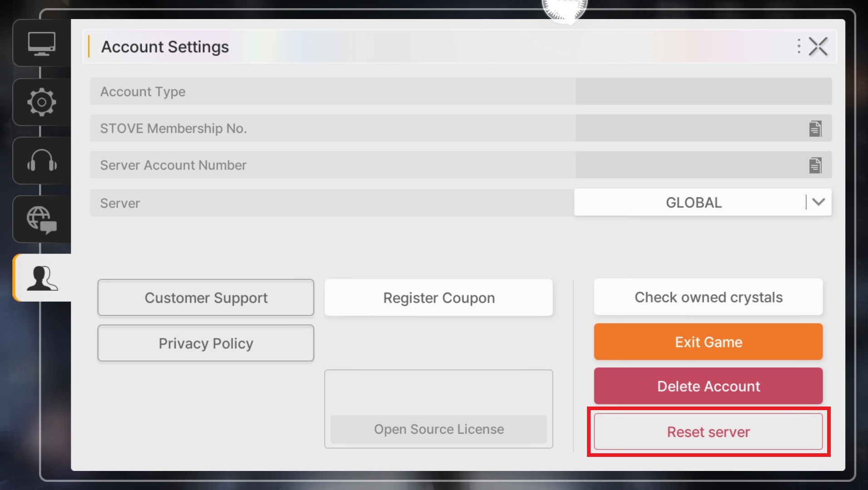The height and width of the screenshot is (490, 868).
Task: Open the headphones sound settings tab
Action: tap(42, 161)
